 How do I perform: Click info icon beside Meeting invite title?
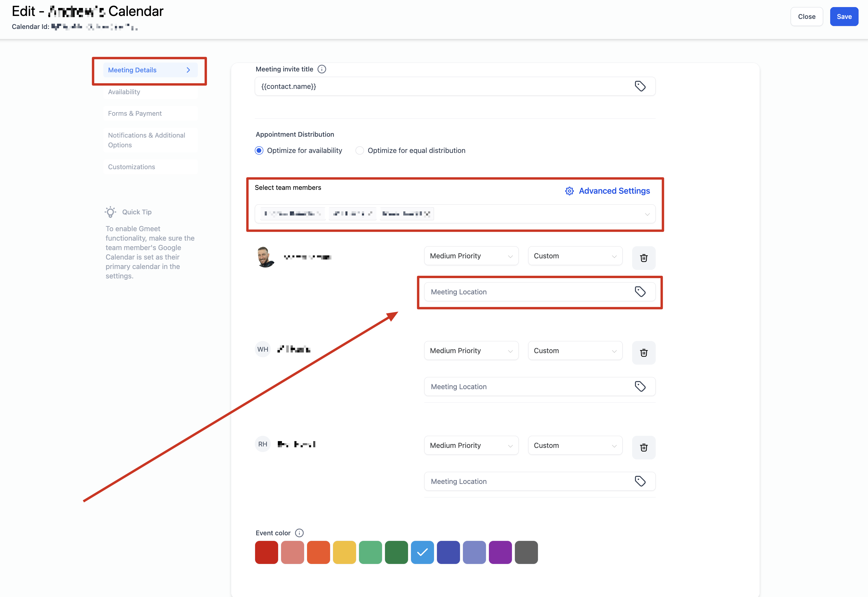(322, 69)
